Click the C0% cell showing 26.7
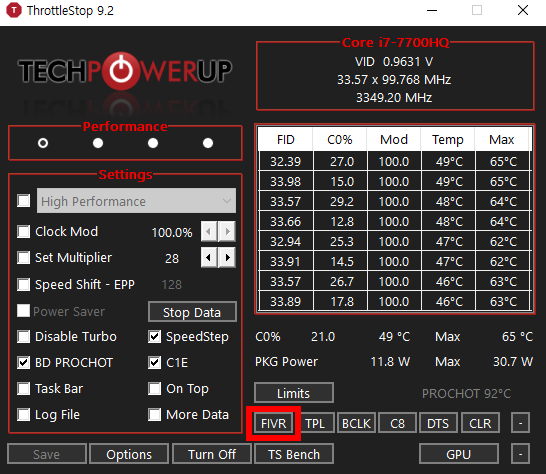546x474 pixels. 341,281
